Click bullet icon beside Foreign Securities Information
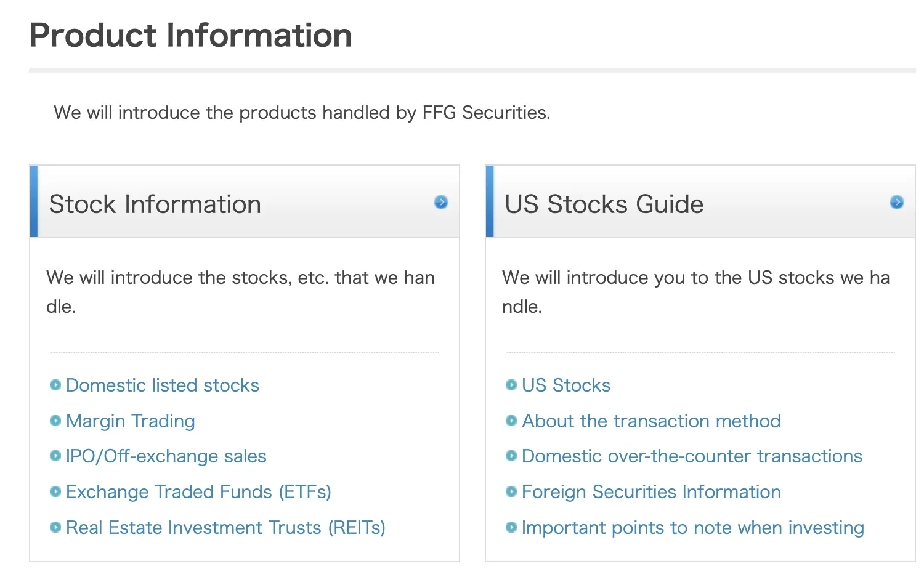924x569 pixels. click(511, 491)
